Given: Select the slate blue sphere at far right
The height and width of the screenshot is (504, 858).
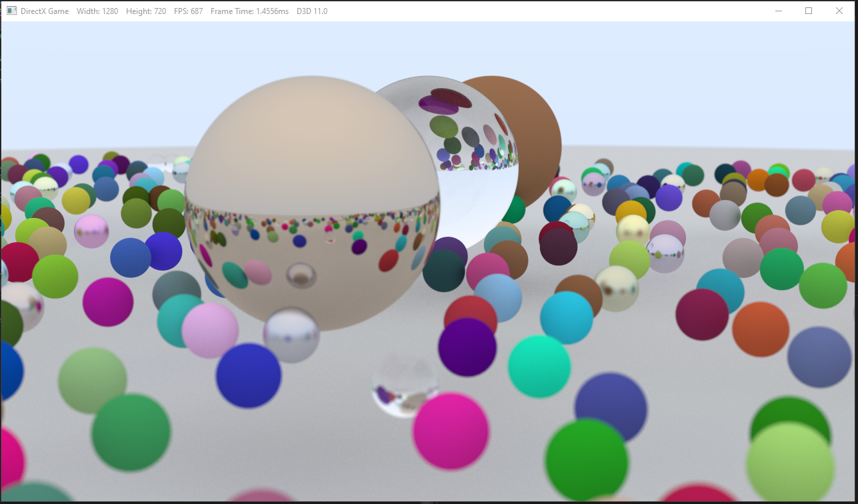Looking at the screenshot, I should (x=819, y=357).
